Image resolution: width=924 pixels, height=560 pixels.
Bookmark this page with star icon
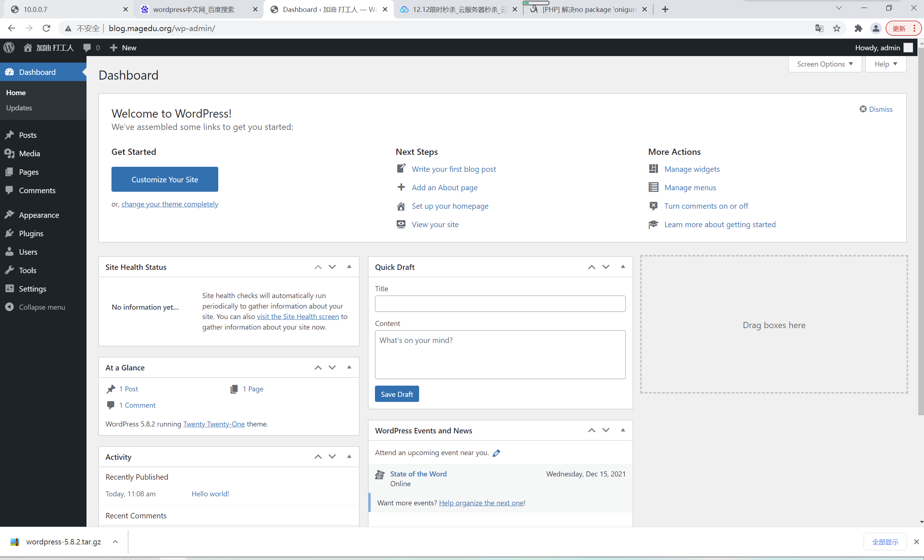[x=837, y=28]
